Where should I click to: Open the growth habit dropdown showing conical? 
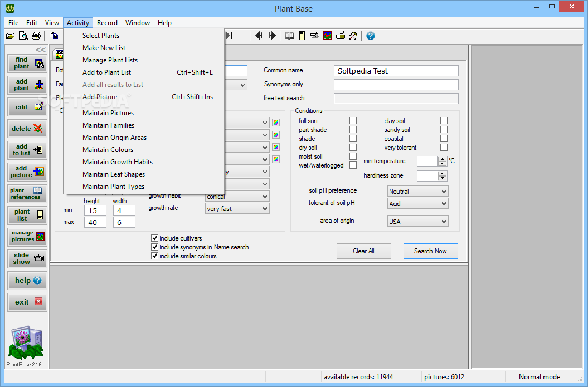pyautogui.click(x=237, y=197)
